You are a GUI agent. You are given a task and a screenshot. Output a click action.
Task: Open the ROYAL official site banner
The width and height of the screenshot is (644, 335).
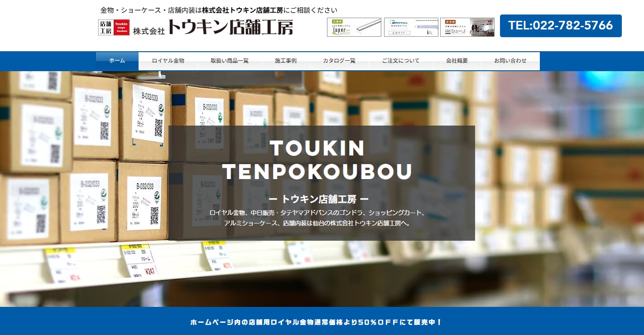(411, 27)
